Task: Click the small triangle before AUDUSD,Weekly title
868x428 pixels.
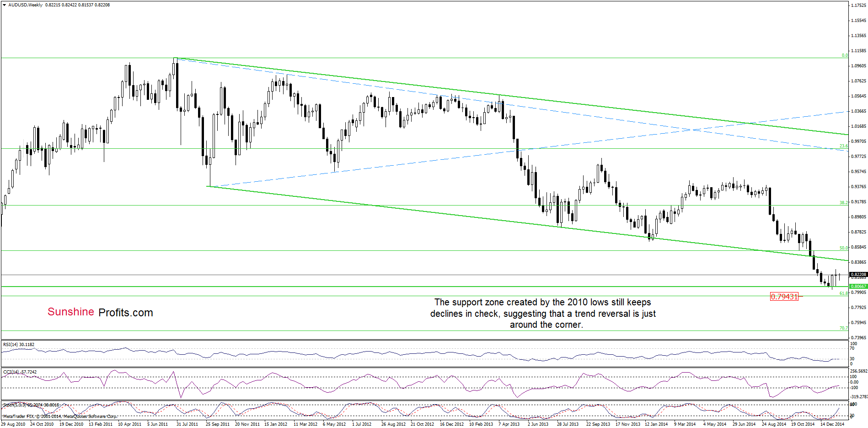Action: pyautogui.click(x=4, y=5)
